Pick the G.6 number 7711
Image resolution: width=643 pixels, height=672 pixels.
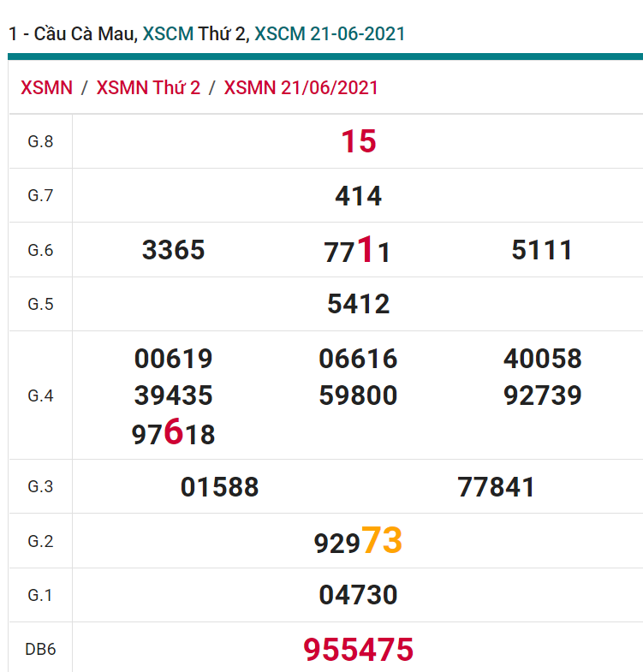tap(358, 251)
